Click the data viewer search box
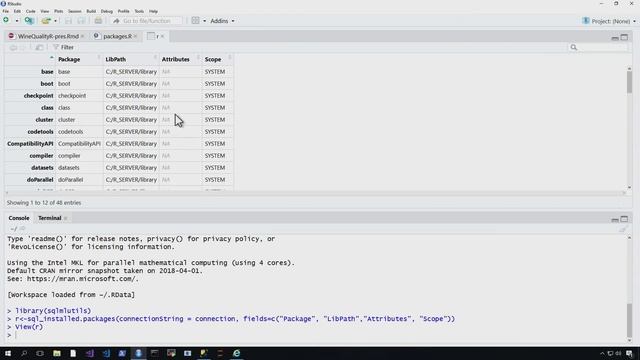This screenshot has height=360, width=640. (598, 47)
